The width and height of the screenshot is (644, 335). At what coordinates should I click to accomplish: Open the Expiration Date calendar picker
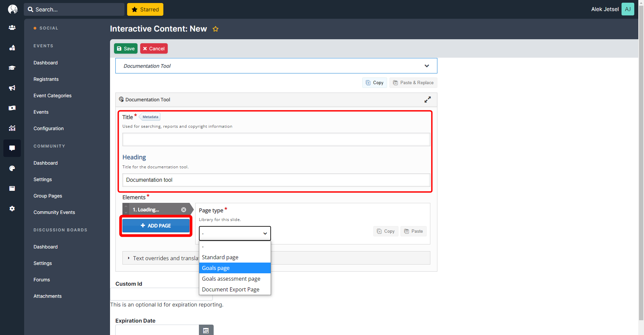pos(206,330)
